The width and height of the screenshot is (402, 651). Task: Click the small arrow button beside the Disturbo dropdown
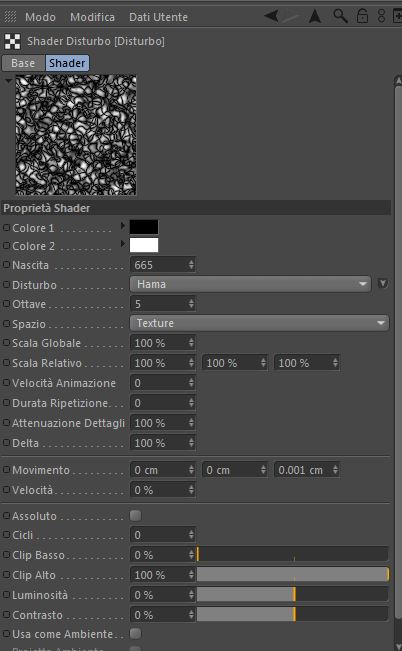click(x=382, y=284)
